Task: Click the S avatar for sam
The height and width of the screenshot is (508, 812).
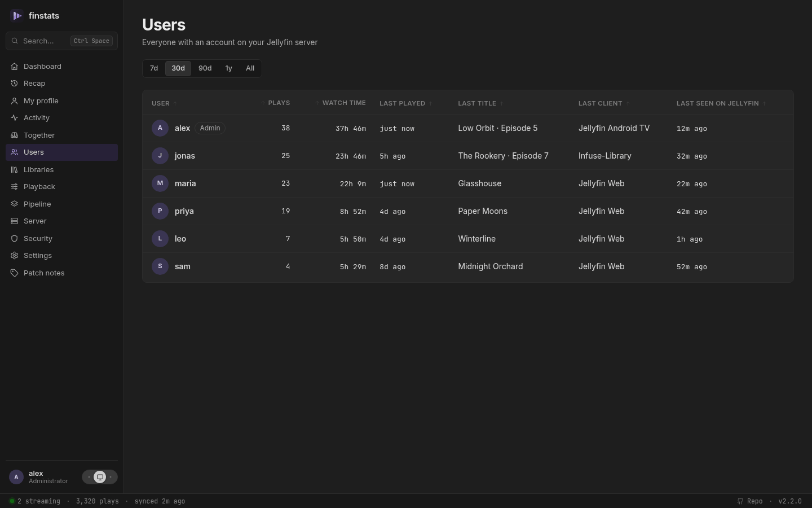Action: pyautogui.click(x=160, y=266)
